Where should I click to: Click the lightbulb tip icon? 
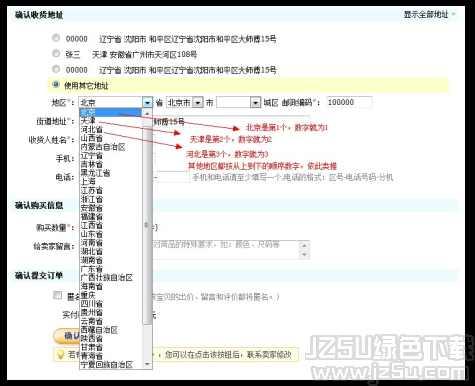point(60,354)
